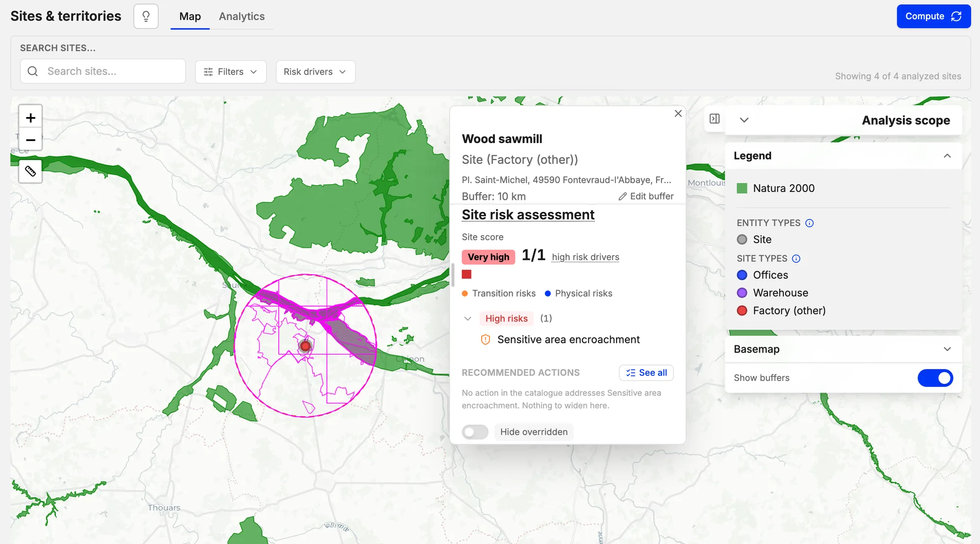980x544 pixels.
Task: Click the Entity Types info icon
Action: coord(809,223)
